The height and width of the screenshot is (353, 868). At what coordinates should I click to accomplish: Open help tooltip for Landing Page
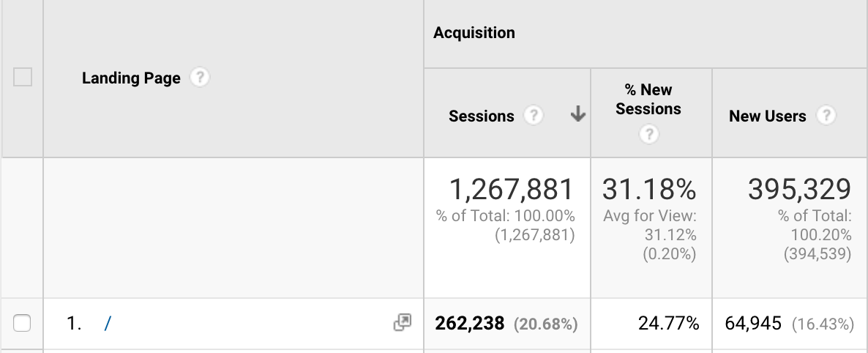[199, 78]
